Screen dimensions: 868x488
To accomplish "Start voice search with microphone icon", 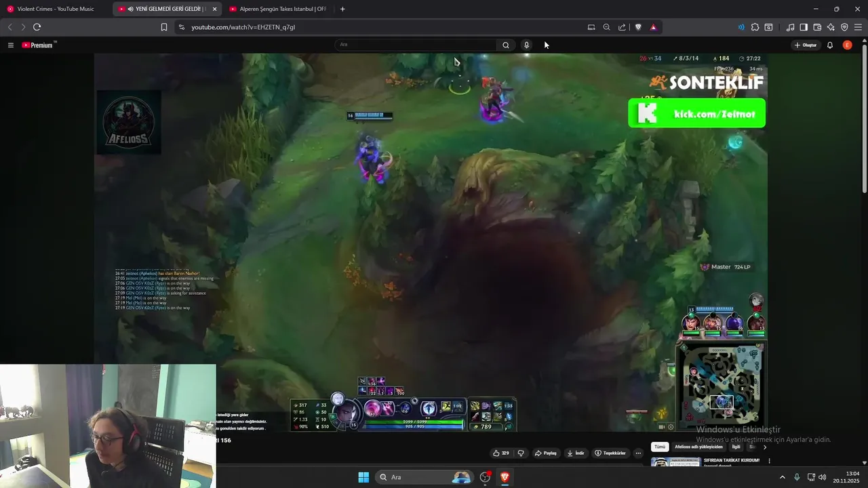I will click(x=526, y=45).
